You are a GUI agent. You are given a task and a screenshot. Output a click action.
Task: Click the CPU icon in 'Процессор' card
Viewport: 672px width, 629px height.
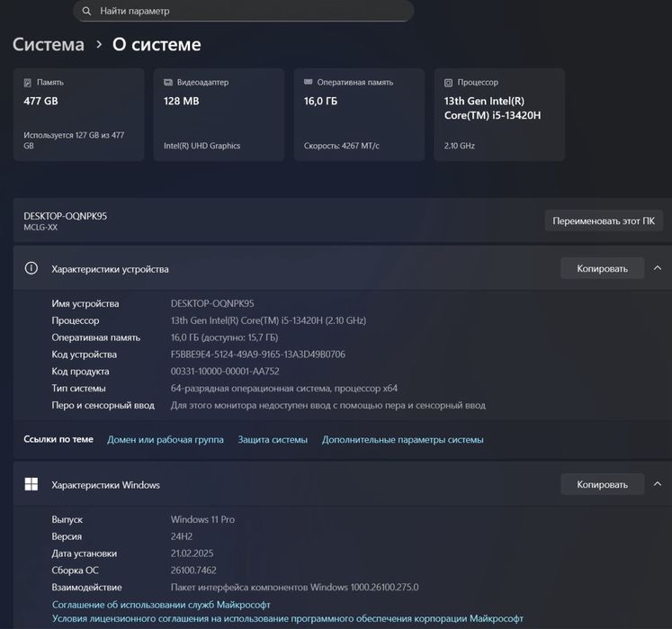(x=448, y=83)
